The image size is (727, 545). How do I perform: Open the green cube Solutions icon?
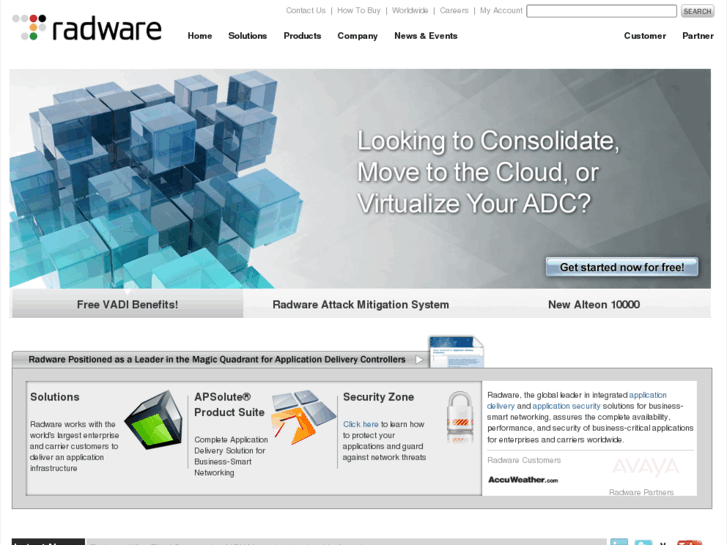[x=153, y=420]
